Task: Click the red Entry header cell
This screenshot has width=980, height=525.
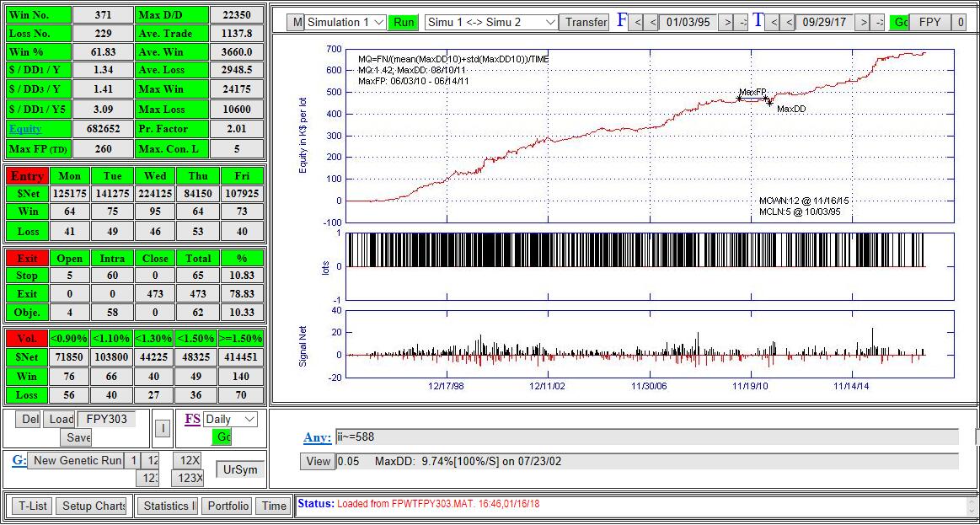Action: [x=27, y=176]
